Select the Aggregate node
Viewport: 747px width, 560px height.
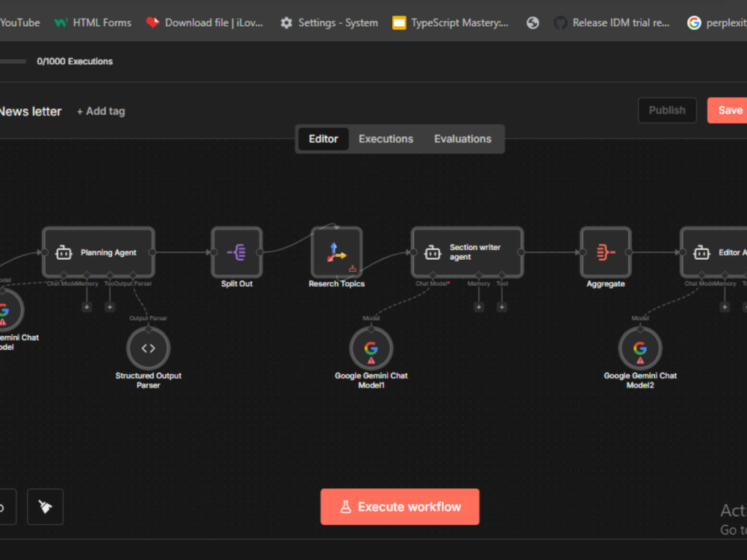[x=606, y=252]
